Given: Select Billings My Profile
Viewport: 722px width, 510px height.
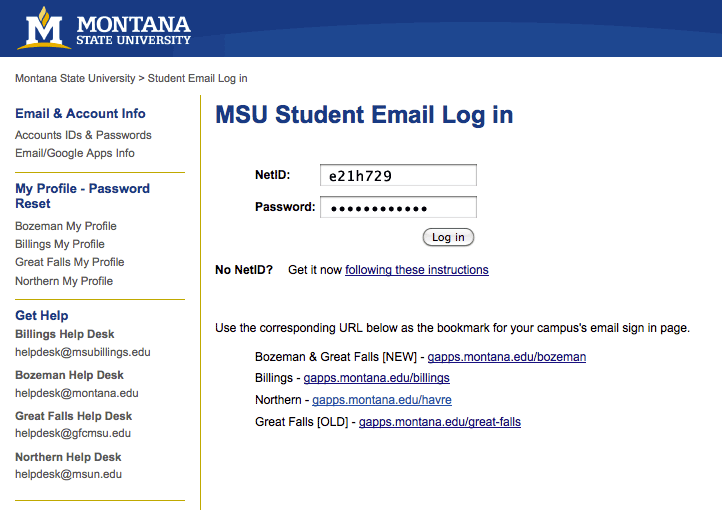Looking at the screenshot, I should pyautogui.click(x=60, y=244).
